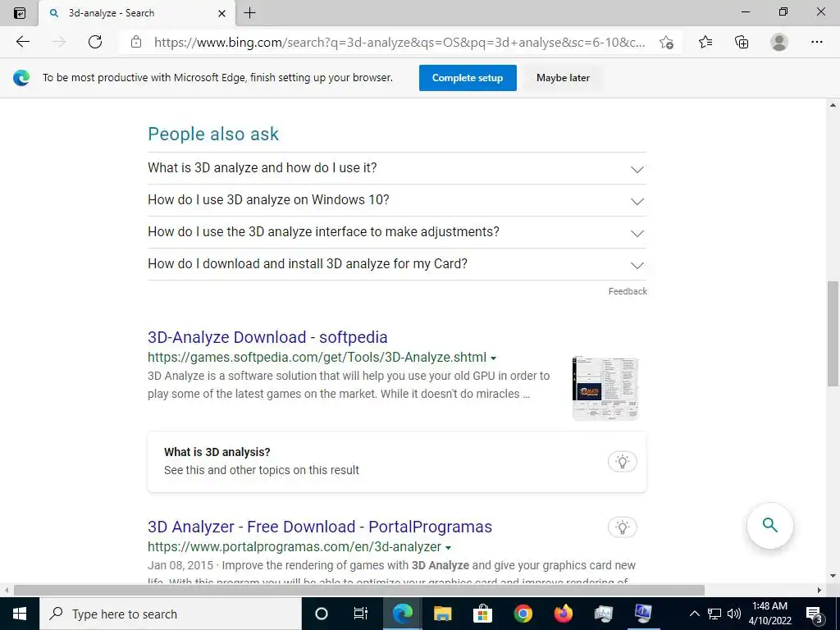Click the browser Back arrow
The image size is (840, 630).
pos(22,42)
